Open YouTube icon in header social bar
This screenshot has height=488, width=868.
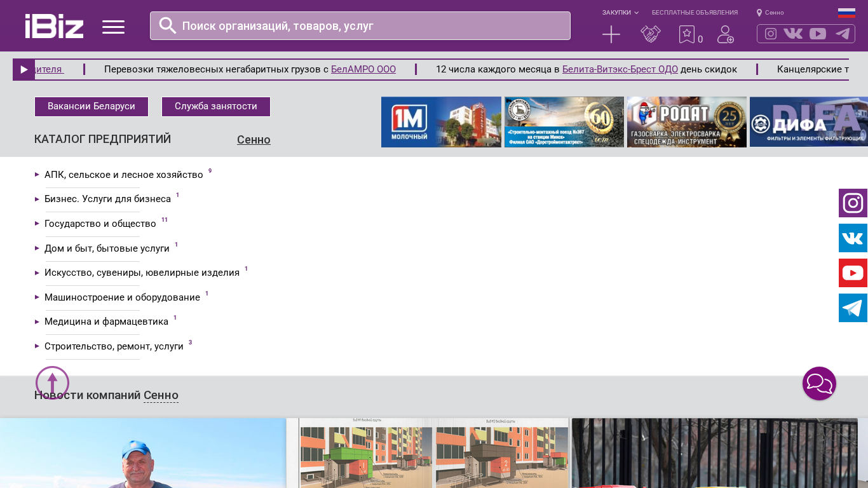(x=818, y=34)
